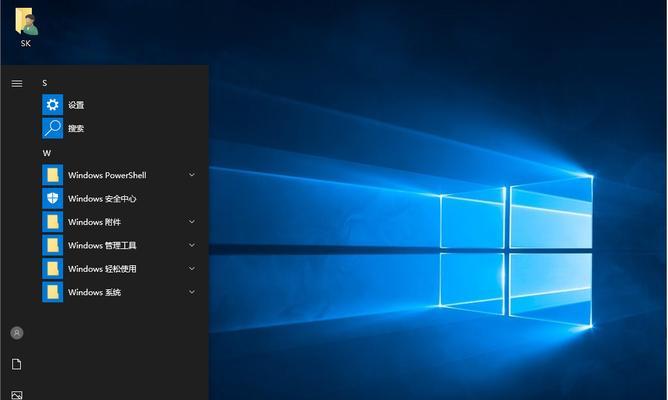Expand the Start menu hamburger button
Image resolution: width=668 pixels, height=400 pixels.
[x=17, y=83]
